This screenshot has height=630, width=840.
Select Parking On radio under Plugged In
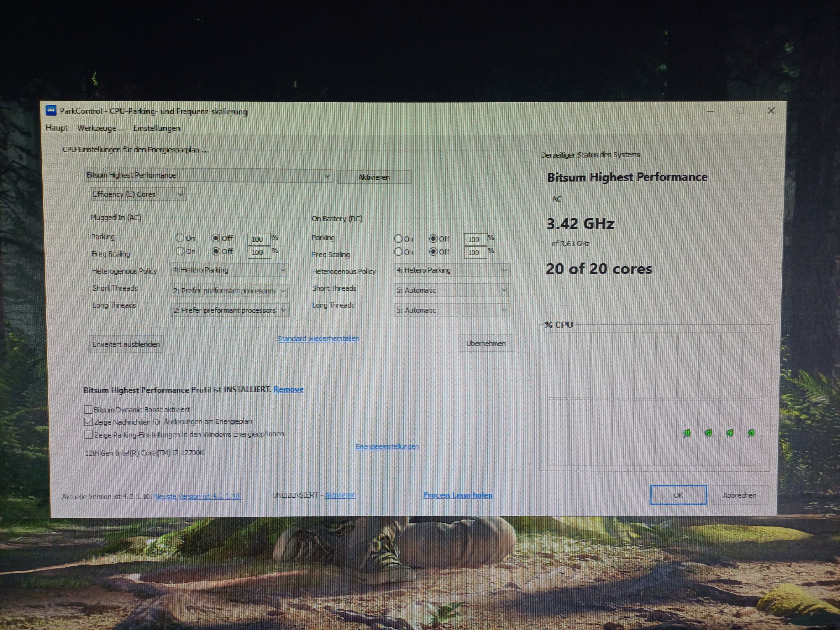180,238
